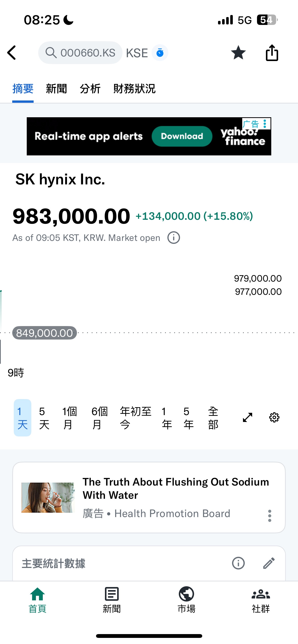Open 社群 in bottom navigation
The width and height of the screenshot is (298, 644).
(261, 600)
